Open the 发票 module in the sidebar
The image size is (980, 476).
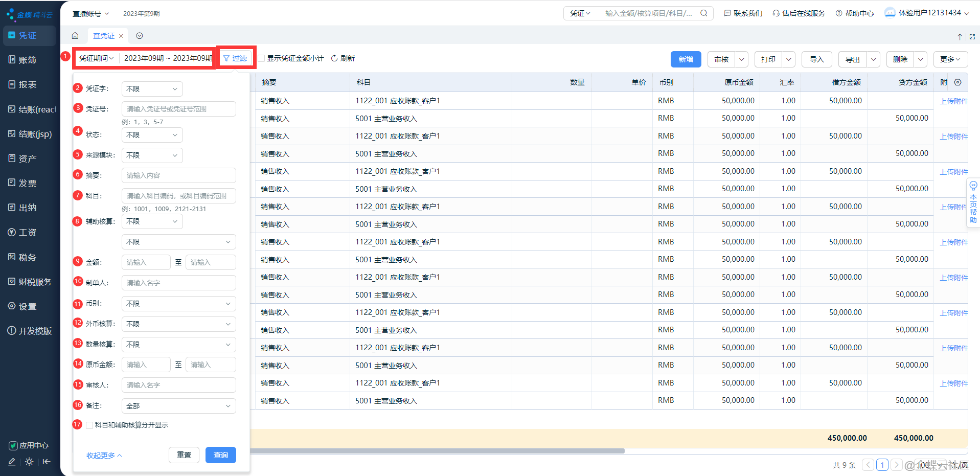pos(27,183)
